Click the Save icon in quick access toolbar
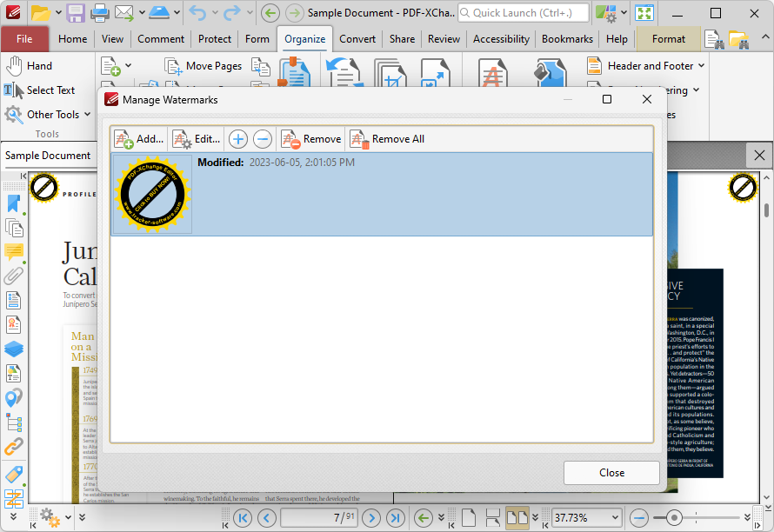The width and height of the screenshot is (774, 532). [76, 13]
